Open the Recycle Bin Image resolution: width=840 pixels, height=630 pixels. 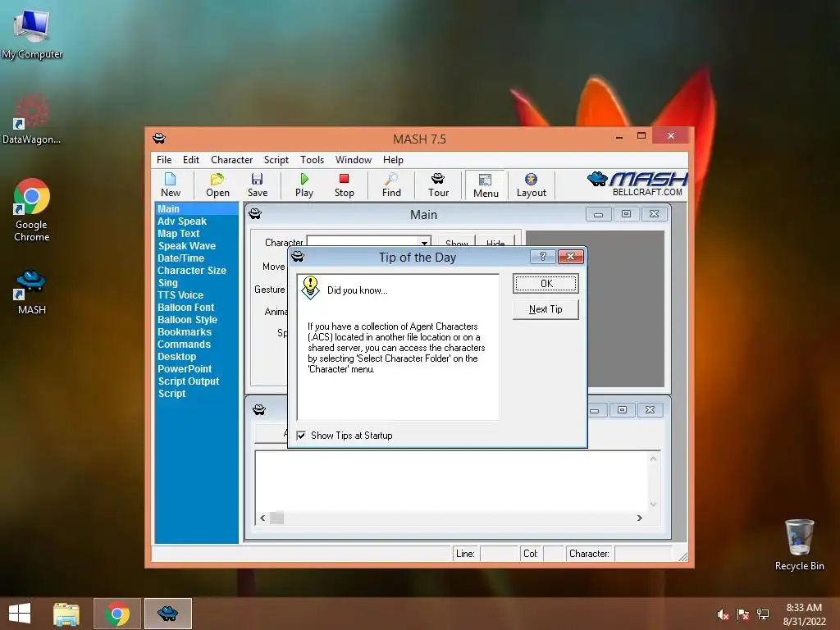(x=799, y=545)
